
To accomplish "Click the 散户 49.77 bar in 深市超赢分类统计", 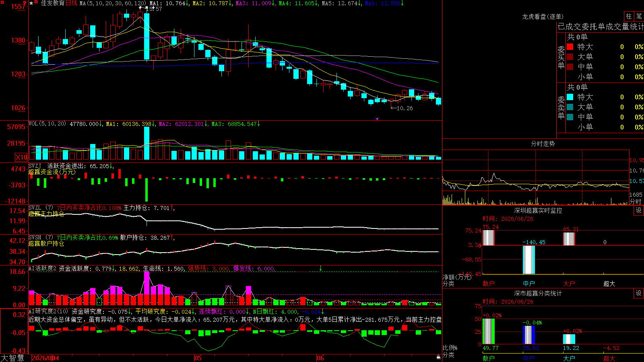I will tap(489, 331).
